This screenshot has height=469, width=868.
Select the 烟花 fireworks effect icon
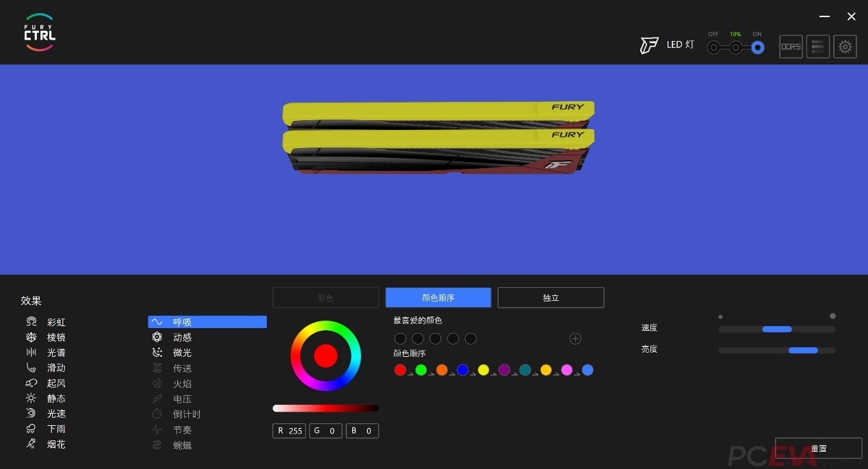click(x=31, y=444)
